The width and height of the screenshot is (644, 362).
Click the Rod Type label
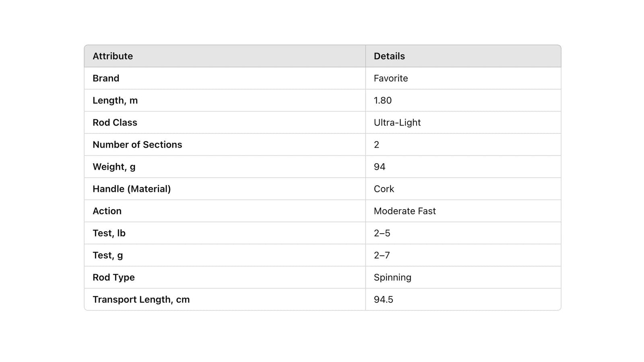click(114, 277)
